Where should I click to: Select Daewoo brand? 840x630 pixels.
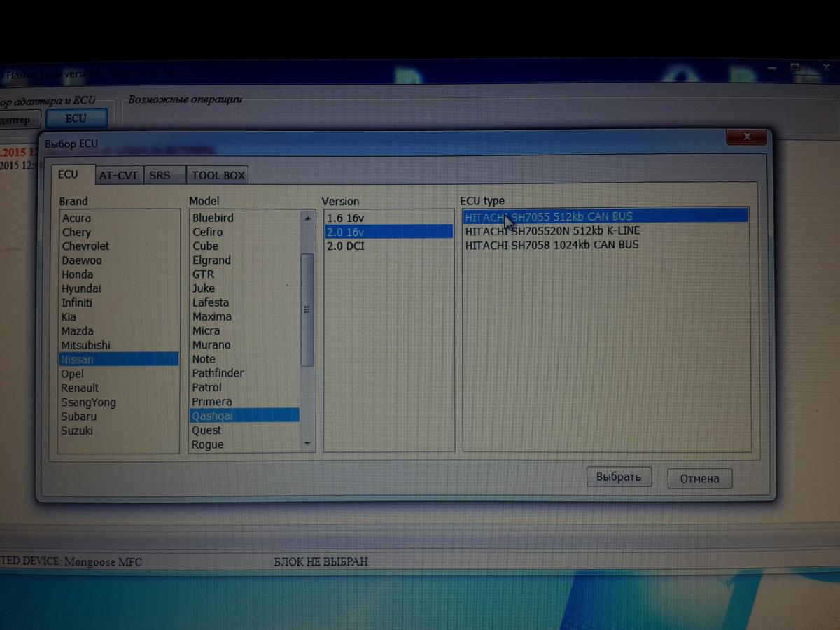coord(118,260)
